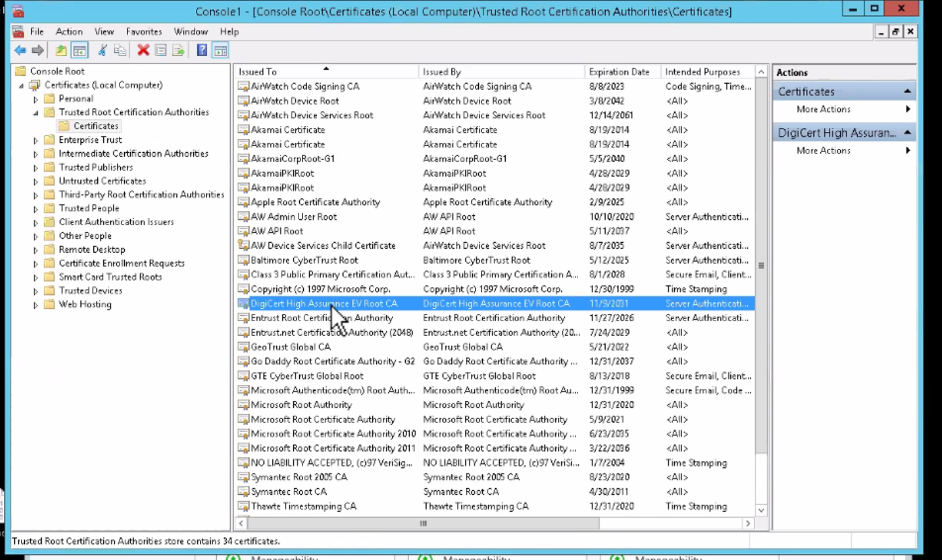
Task: Collapse Trusted Root Certification Authorities node
Action: tap(36, 113)
